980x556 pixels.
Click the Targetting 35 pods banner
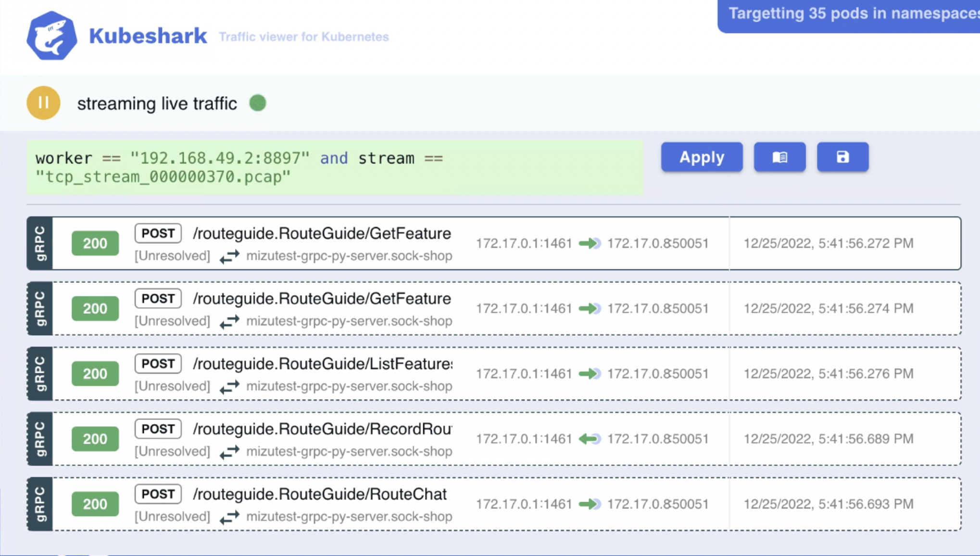point(849,15)
